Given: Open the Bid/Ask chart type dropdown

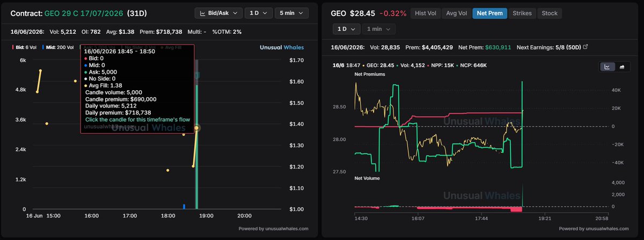Looking at the screenshot, I should tap(218, 13).
